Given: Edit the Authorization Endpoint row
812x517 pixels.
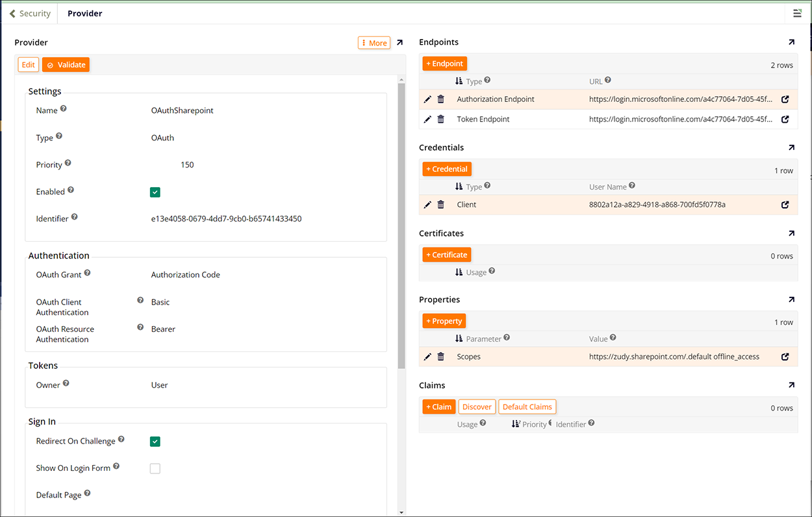Looking at the screenshot, I should click(x=427, y=99).
